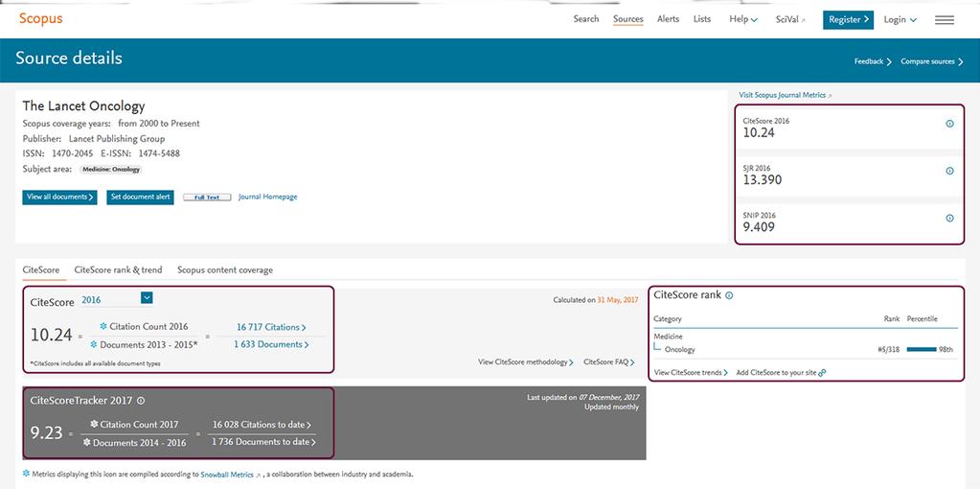The width and height of the screenshot is (980, 489).
Task: Open 16 028 Citations to date link
Action: coord(262,425)
